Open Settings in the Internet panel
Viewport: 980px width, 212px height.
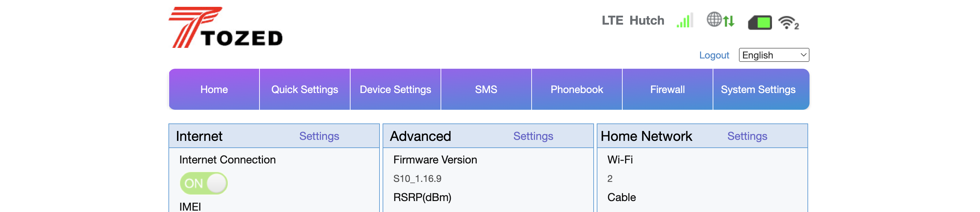(319, 136)
